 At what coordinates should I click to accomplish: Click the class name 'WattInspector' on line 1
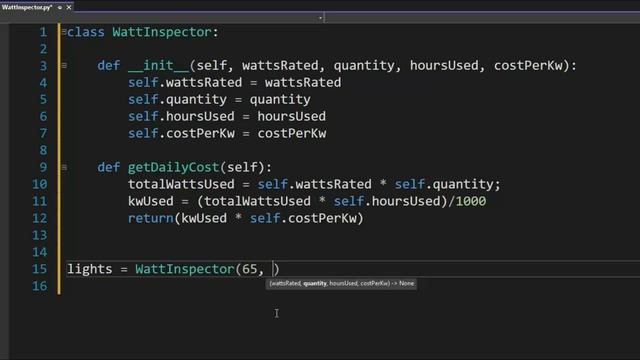(162, 32)
